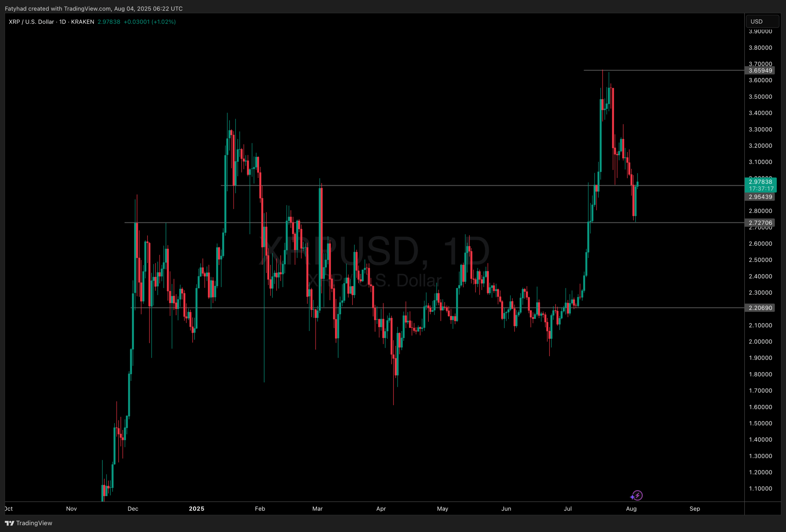The width and height of the screenshot is (786, 532).
Task: Click the Dec label on time axis
Action: tap(133, 509)
